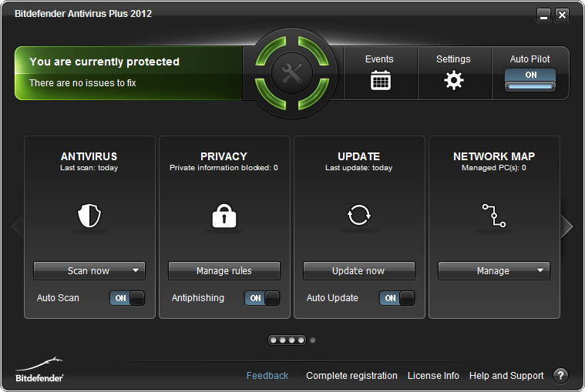Image resolution: width=585 pixels, height=392 pixels.
Task: Click the Antivirus shield icon
Action: point(89,216)
